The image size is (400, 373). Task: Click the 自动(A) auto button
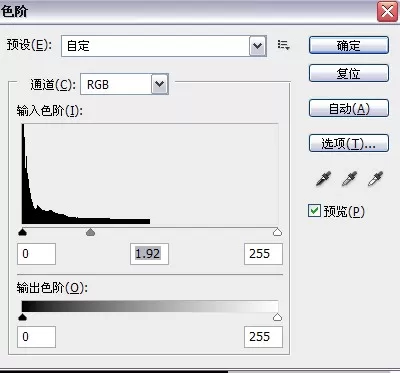349,108
